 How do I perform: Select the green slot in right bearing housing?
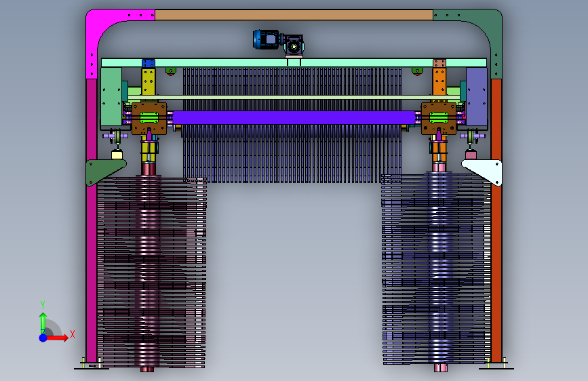[439, 118]
